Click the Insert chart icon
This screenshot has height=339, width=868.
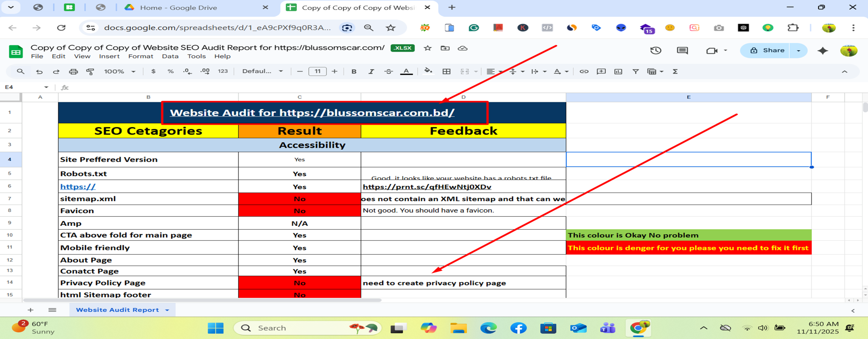coord(618,72)
